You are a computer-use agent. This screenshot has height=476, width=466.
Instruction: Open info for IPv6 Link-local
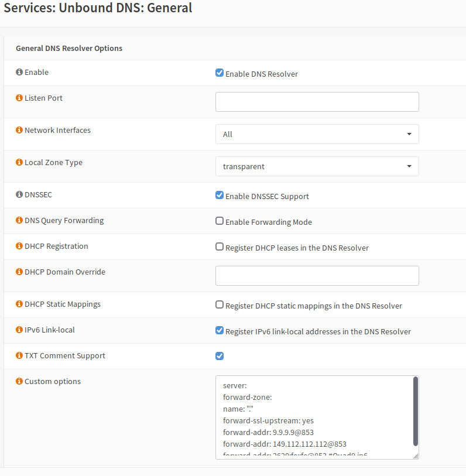coord(19,330)
